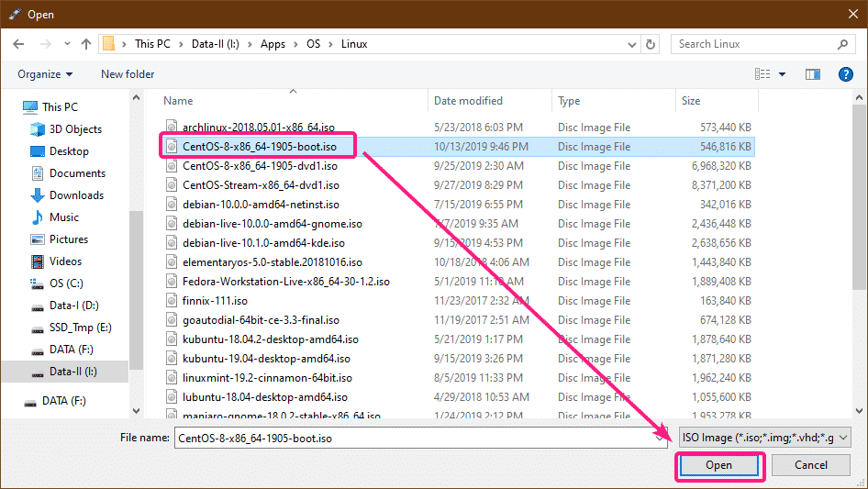Open the Help question mark icon
Screen dimensions: 868x489
tap(846, 74)
